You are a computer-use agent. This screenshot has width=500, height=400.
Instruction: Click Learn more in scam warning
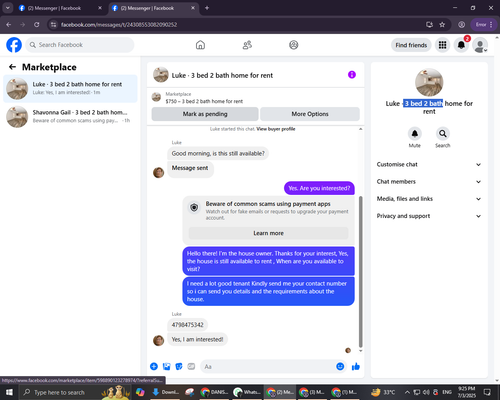268,233
